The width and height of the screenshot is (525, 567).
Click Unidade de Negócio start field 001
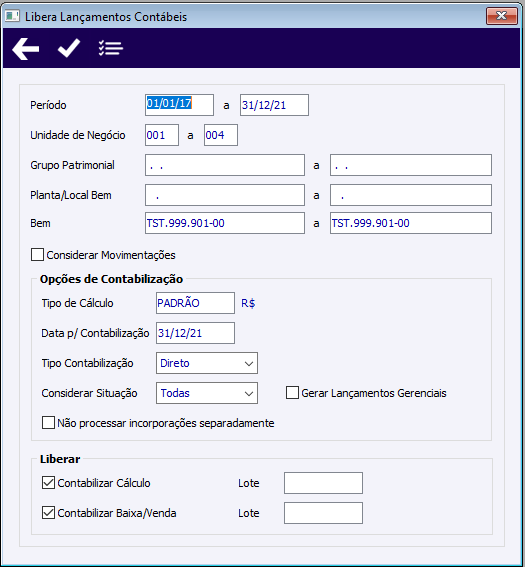point(162,135)
